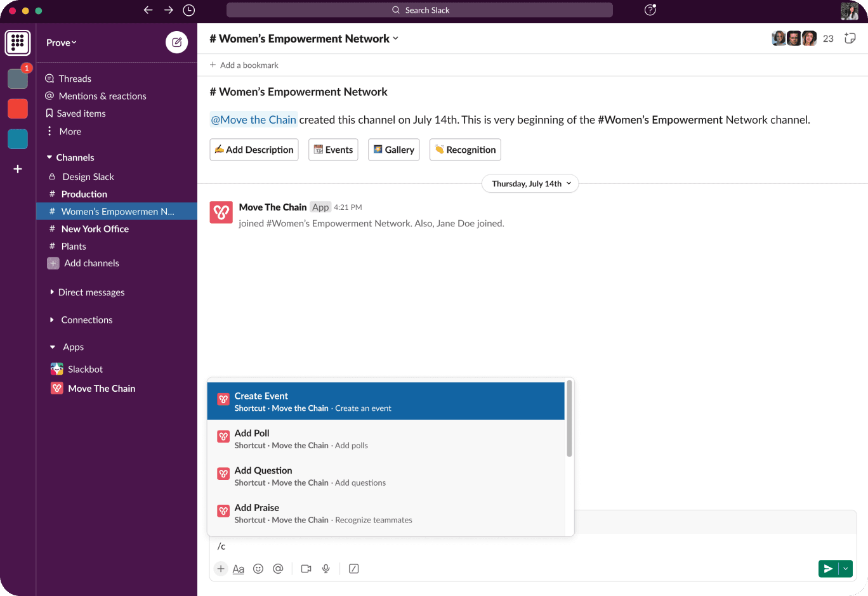
Task: Open the user profile avatar
Action: (850, 11)
